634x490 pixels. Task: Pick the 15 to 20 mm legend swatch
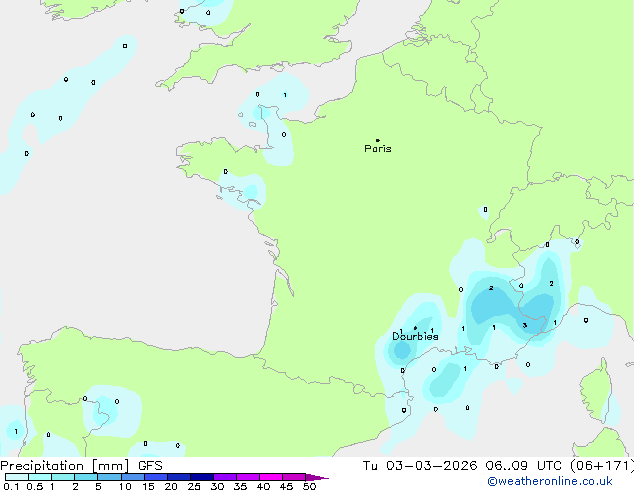[x=155, y=477]
